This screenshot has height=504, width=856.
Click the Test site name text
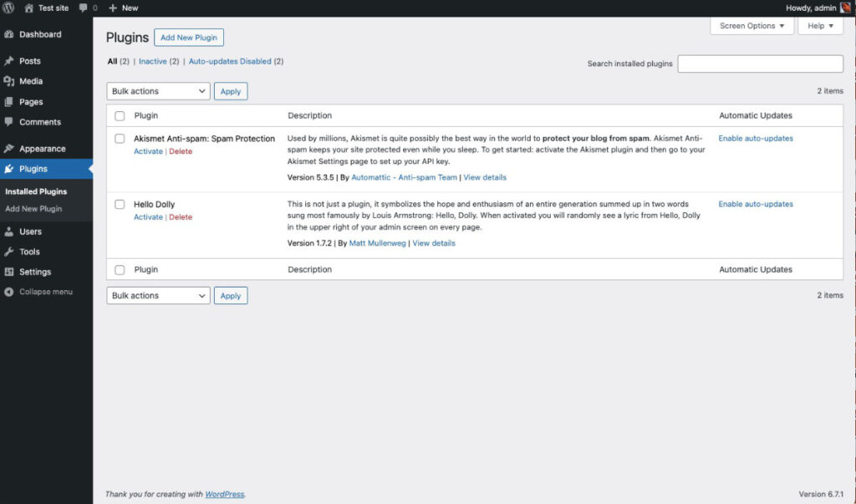tap(53, 8)
